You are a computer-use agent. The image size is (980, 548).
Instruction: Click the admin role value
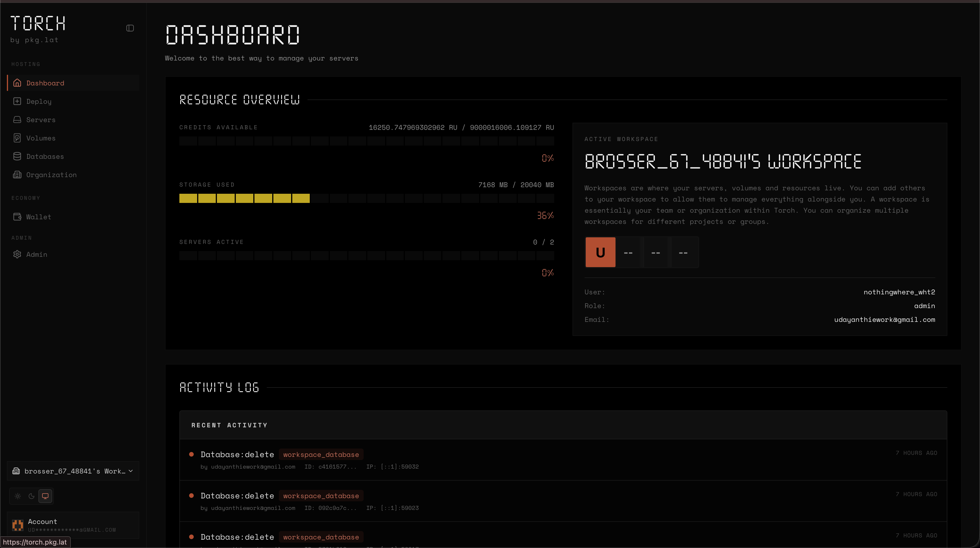(924, 306)
